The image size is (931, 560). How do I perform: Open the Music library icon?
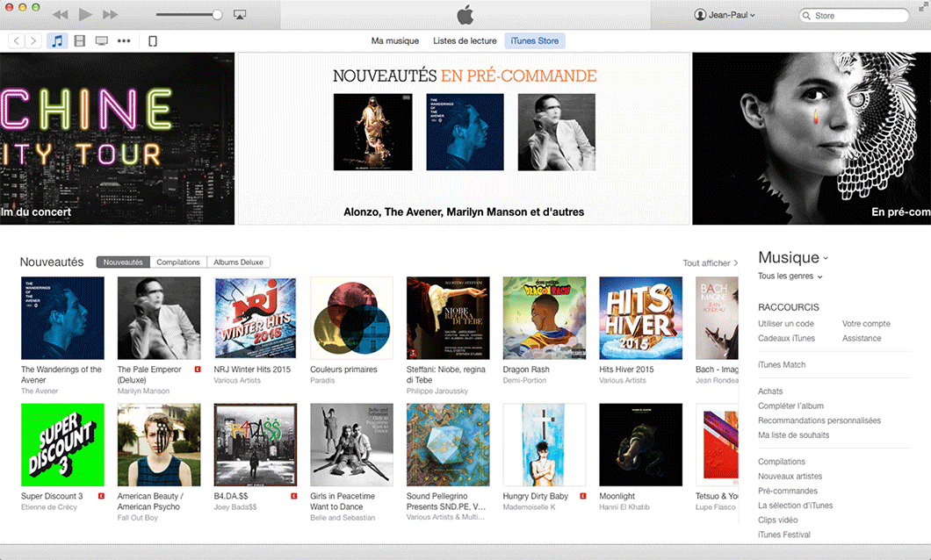(x=57, y=41)
